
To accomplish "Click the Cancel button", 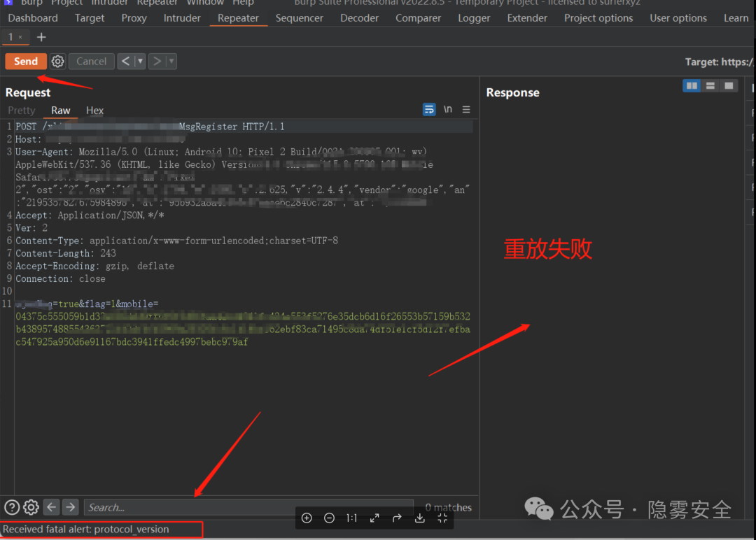I will pyautogui.click(x=91, y=61).
